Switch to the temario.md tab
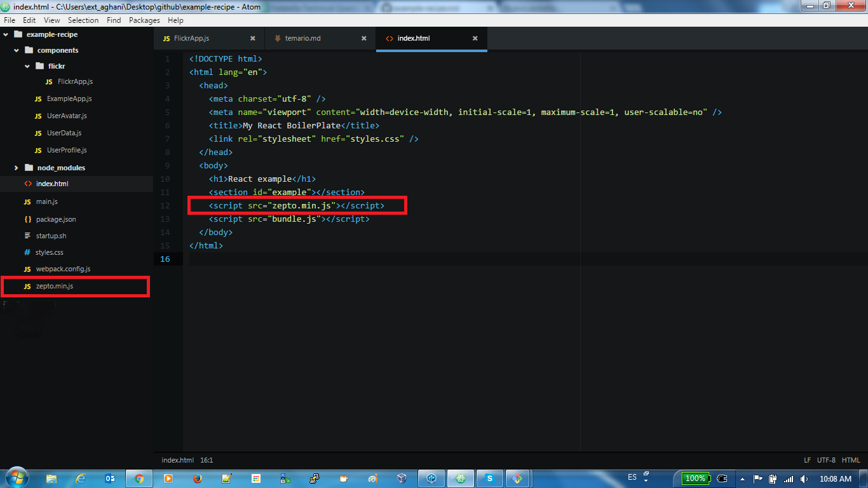 click(x=320, y=39)
